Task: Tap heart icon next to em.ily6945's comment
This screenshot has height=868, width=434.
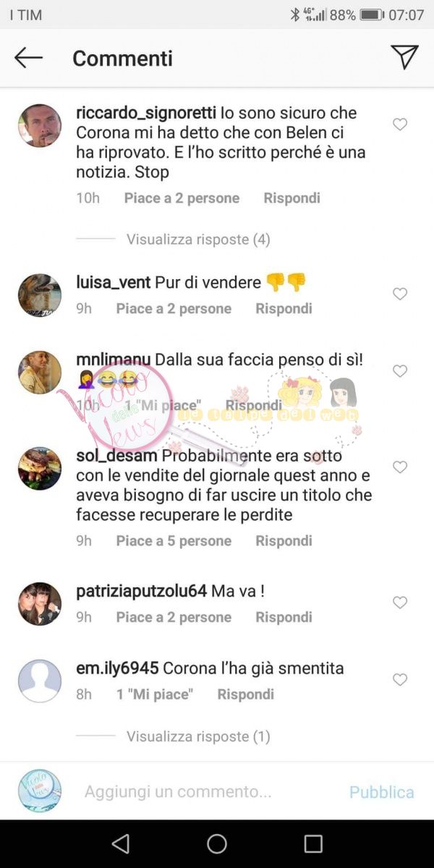Action: click(x=400, y=680)
